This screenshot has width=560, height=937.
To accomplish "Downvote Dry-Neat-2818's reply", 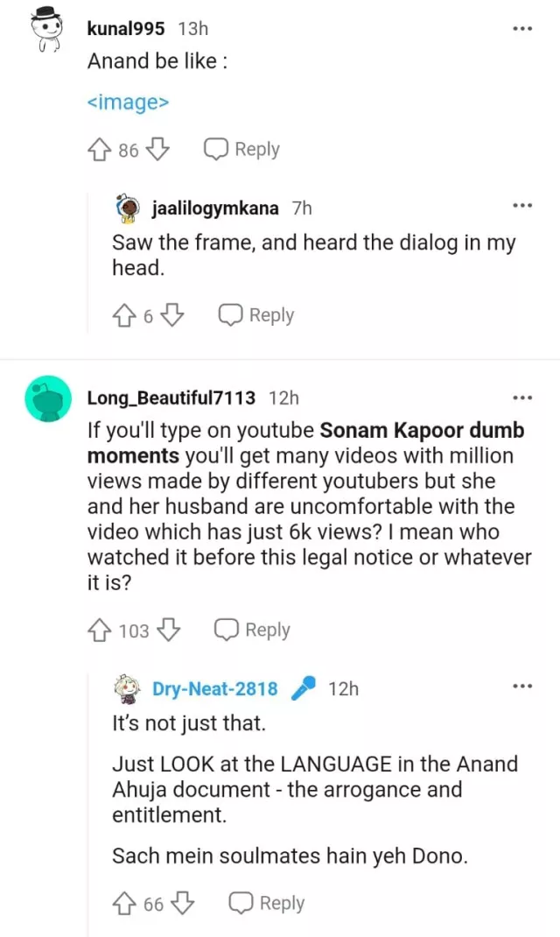I will [183, 903].
